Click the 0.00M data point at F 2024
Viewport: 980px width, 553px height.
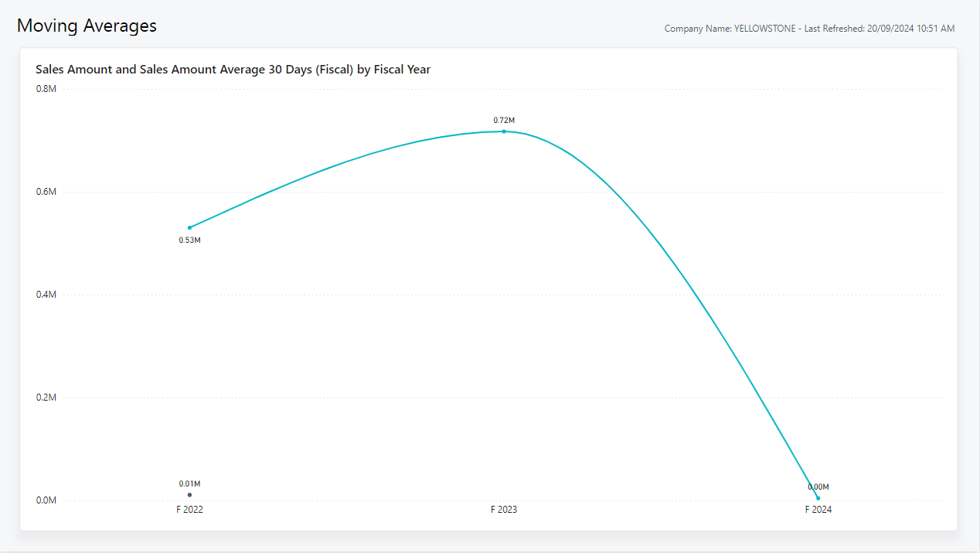coord(818,498)
